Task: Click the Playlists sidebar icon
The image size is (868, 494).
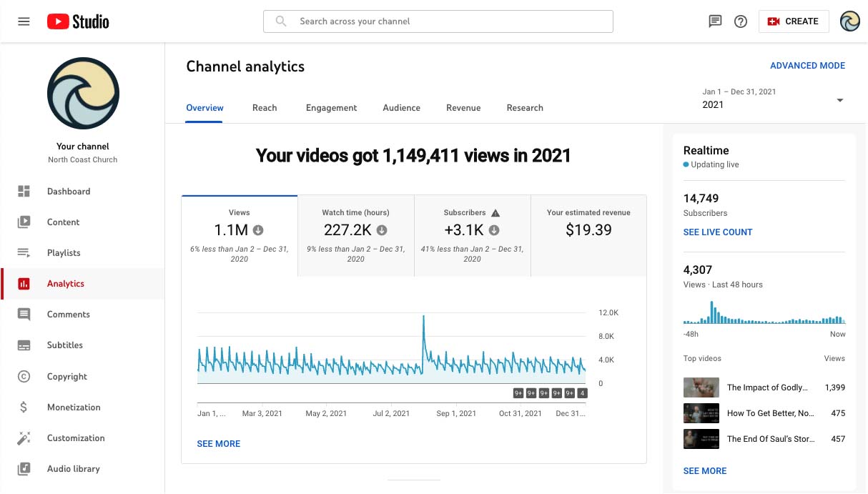Action: click(24, 252)
